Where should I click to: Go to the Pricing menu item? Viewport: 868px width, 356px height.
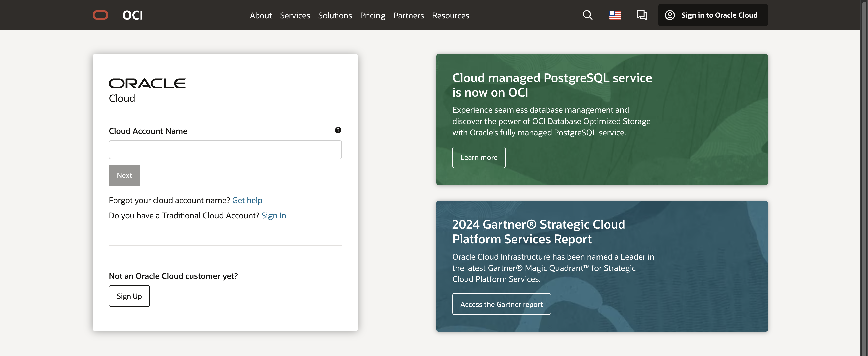pos(372,16)
